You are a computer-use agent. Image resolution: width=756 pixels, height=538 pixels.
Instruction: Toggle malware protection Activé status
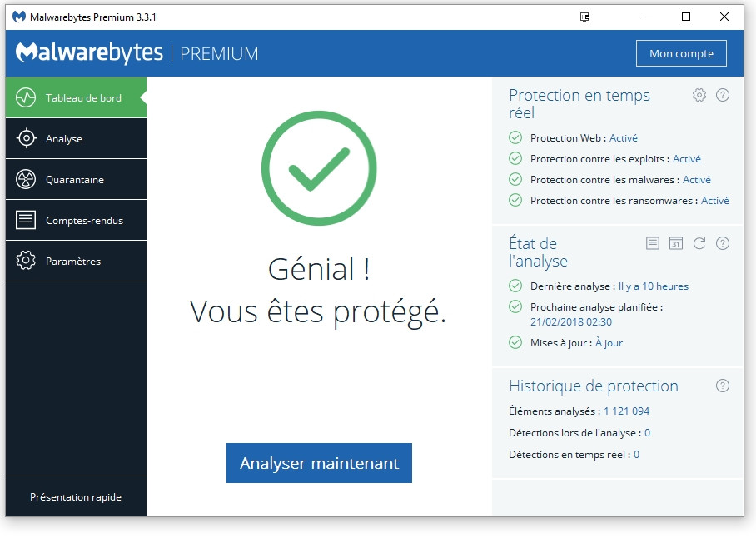697,180
